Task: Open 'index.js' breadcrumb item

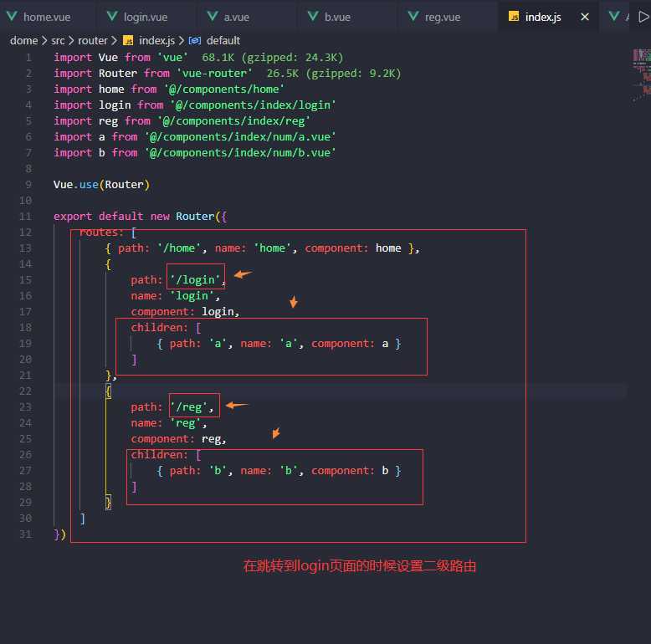Action: [x=156, y=41]
